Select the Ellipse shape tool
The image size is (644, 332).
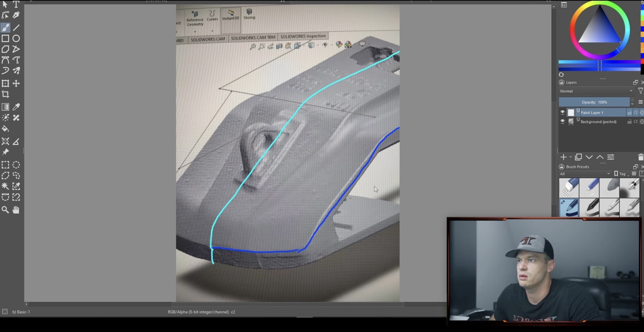point(16,38)
